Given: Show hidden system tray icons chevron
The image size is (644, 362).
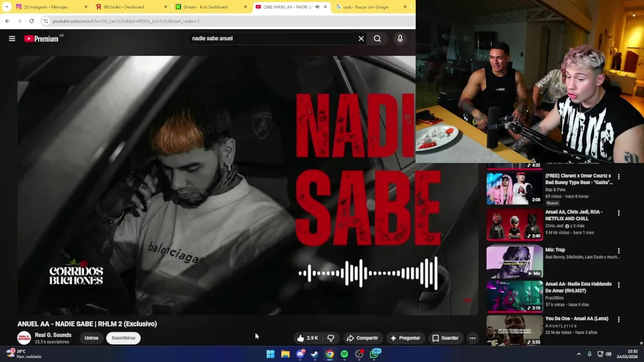Looking at the screenshot, I should [579, 354].
